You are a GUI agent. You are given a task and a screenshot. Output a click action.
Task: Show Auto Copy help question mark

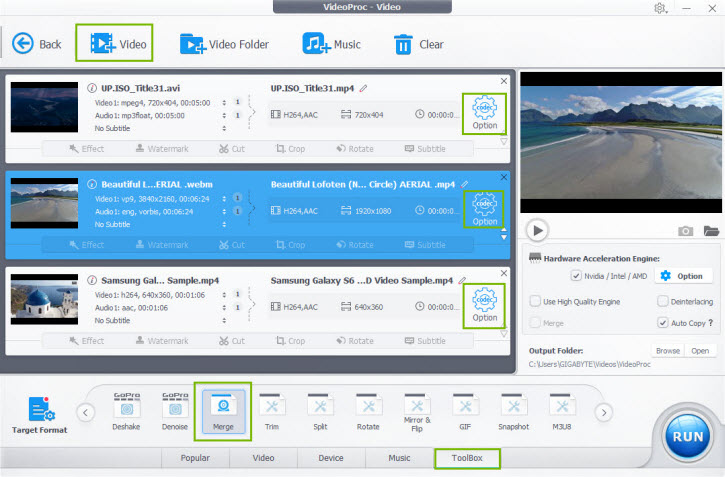711,323
